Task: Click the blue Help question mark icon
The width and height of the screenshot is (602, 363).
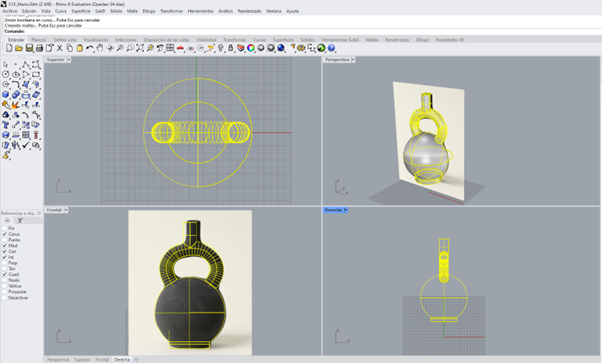Action: click(x=331, y=48)
